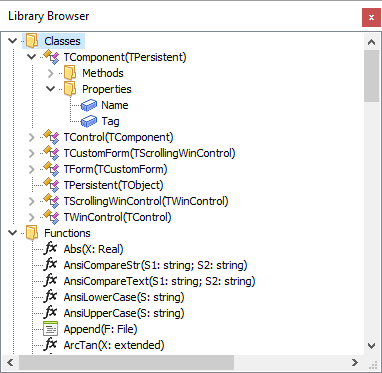The width and height of the screenshot is (382, 373).
Task: Select the AnsiCompareStr function text
Action: click(x=156, y=265)
